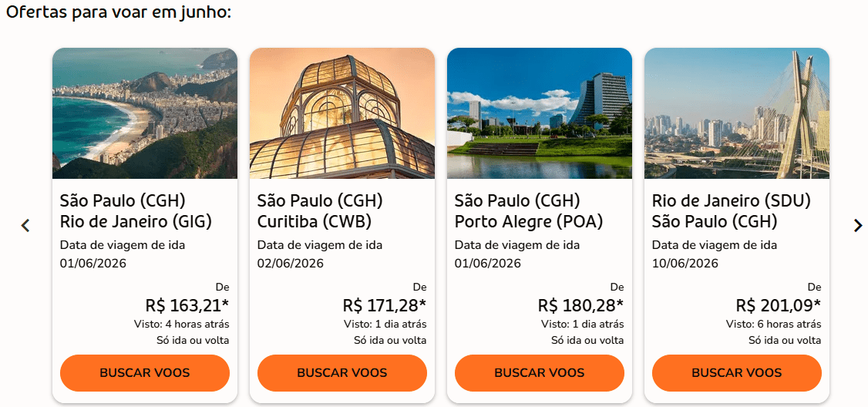
Task: Select the R$ 180,28 price
Action: click(x=580, y=305)
